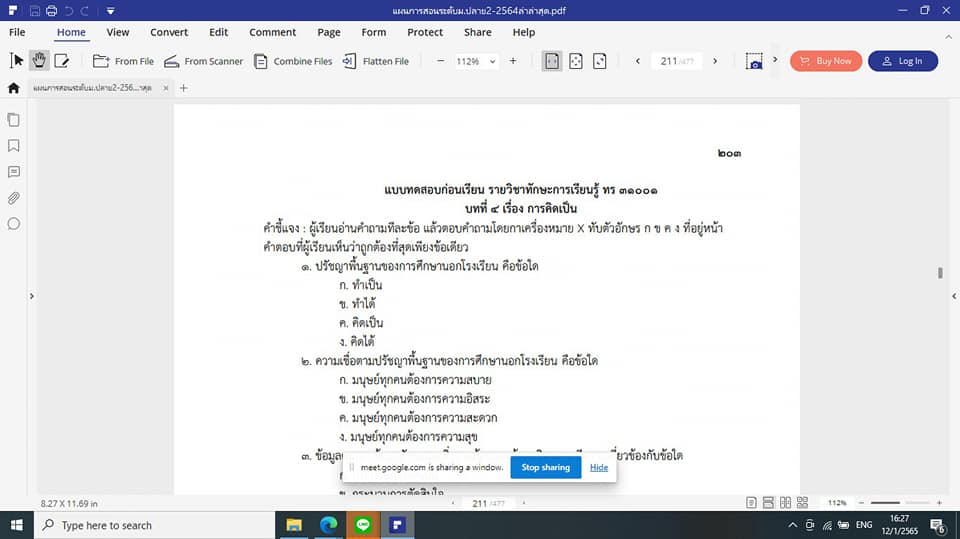Activate the Edit tool icon
This screenshot has height=539, width=960.
[62, 61]
